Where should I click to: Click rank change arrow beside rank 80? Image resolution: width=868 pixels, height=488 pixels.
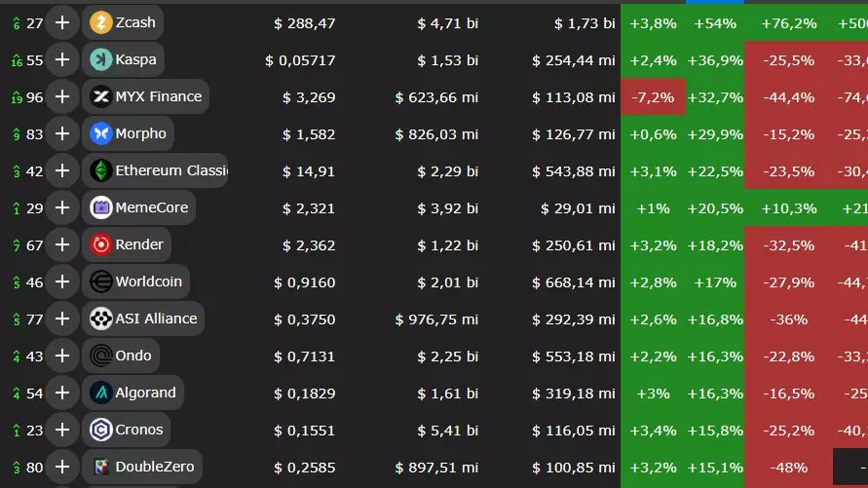point(17,468)
